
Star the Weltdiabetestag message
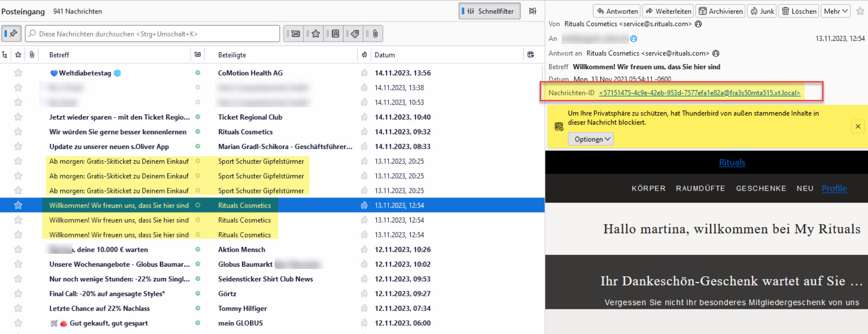18,73
